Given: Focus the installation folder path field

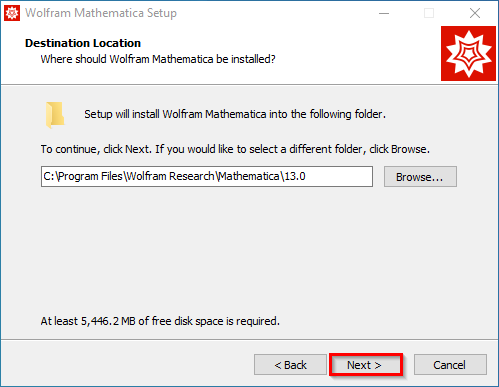Looking at the screenshot, I should tap(207, 177).
